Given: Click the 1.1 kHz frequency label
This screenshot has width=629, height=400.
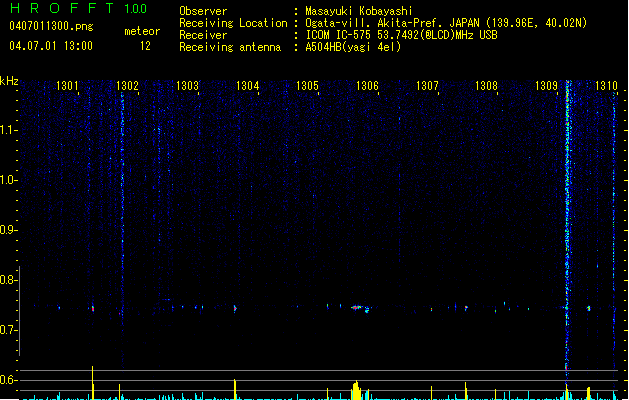Looking at the screenshot, I should pos(8,130).
